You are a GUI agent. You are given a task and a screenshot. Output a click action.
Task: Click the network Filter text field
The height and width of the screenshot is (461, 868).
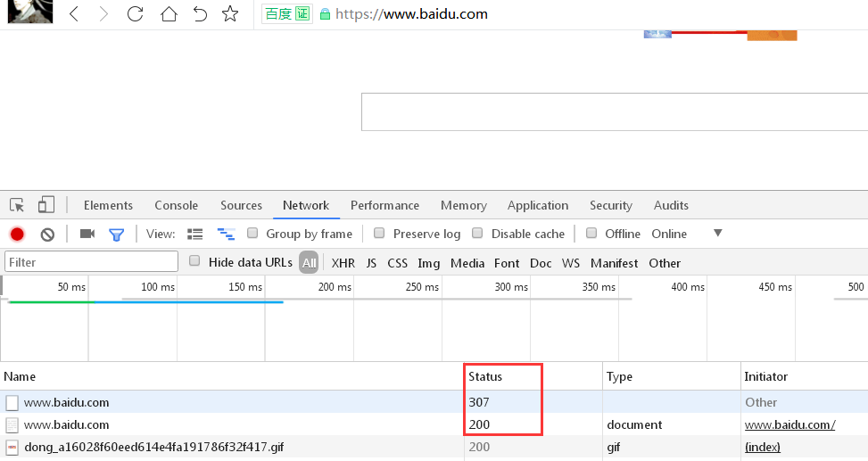(x=91, y=262)
